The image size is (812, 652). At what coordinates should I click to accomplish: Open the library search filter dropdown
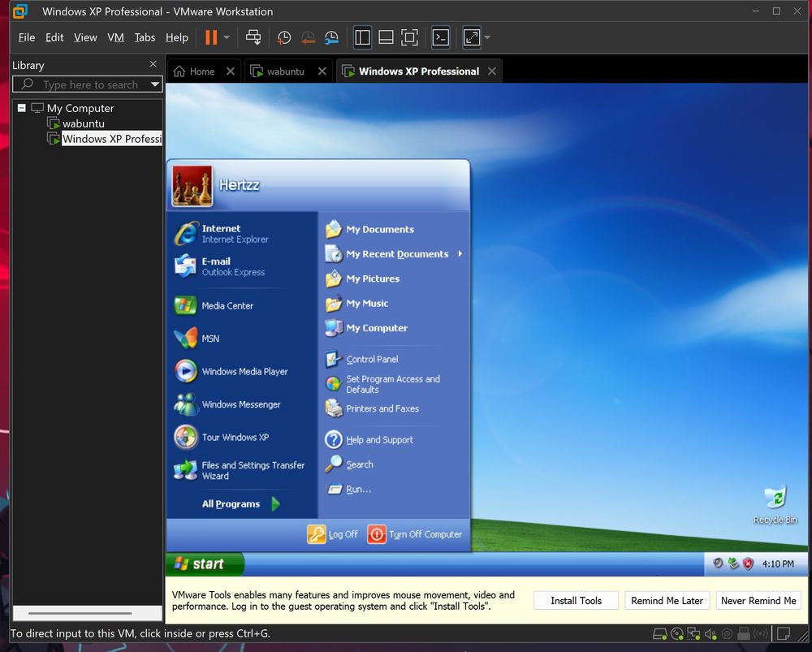click(x=155, y=84)
